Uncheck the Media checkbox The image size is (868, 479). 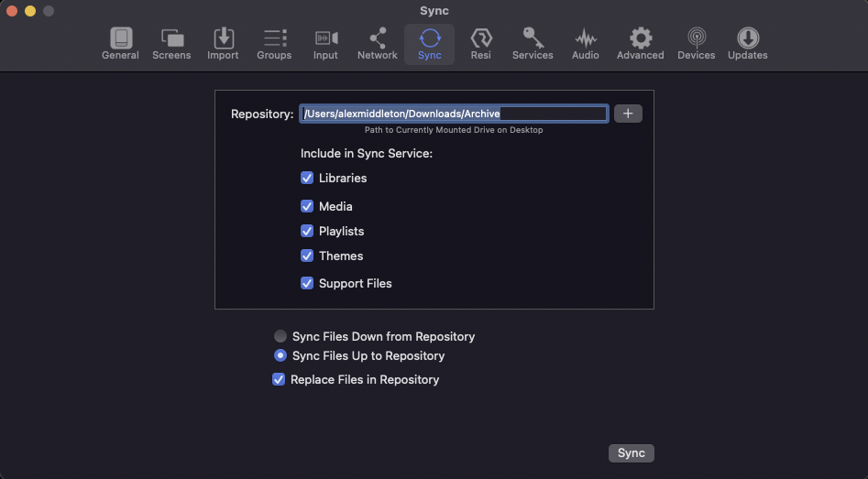coord(307,206)
